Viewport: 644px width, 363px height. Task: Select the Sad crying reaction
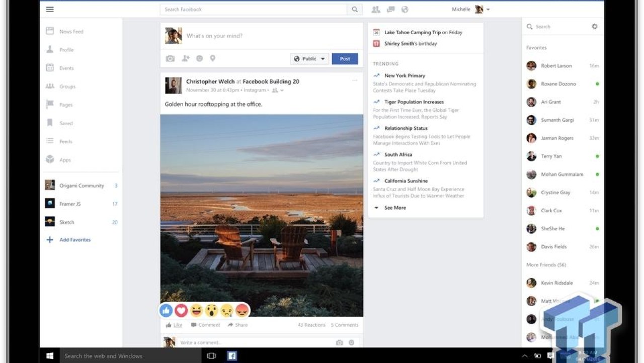pyautogui.click(x=227, y=311)
